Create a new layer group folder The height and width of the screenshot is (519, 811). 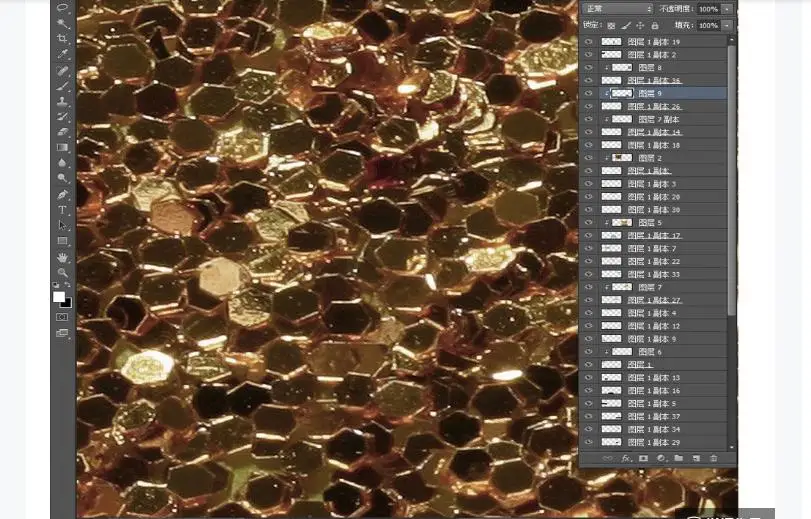tap(679, 458)
